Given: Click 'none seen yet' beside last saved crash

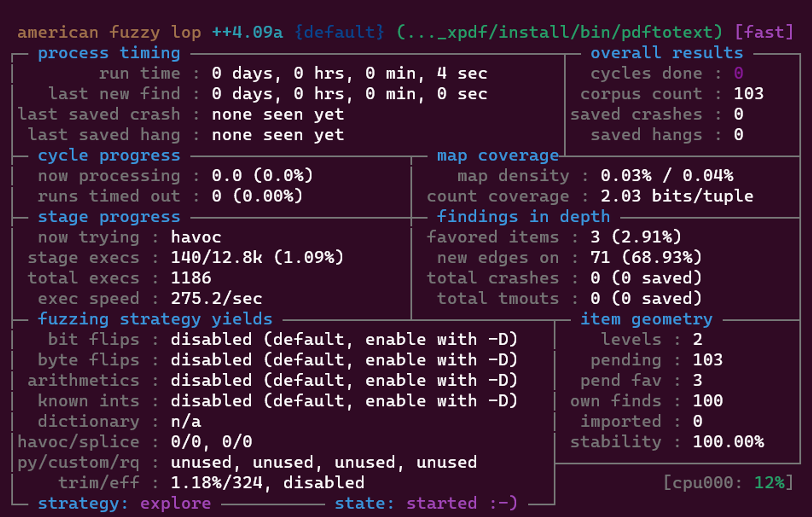Looking at the screenshot, I should click(278, 115).
